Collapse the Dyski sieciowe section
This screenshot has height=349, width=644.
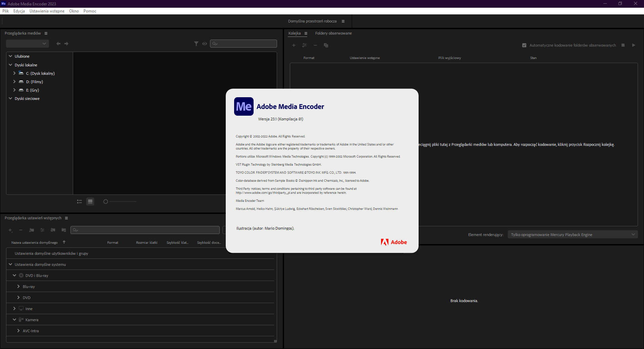pyautogui.click(x=10, y=98)
